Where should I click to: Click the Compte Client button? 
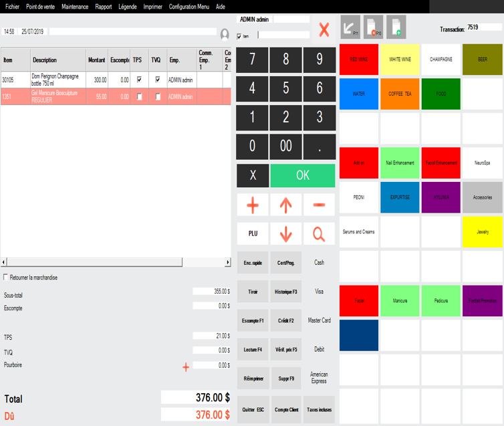[286, 409]
